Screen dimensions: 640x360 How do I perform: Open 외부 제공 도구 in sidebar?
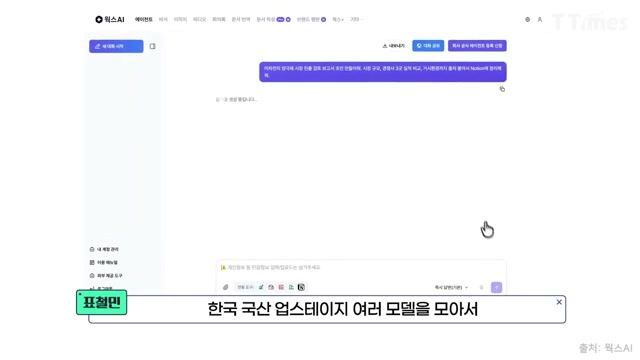coord(106,276)
